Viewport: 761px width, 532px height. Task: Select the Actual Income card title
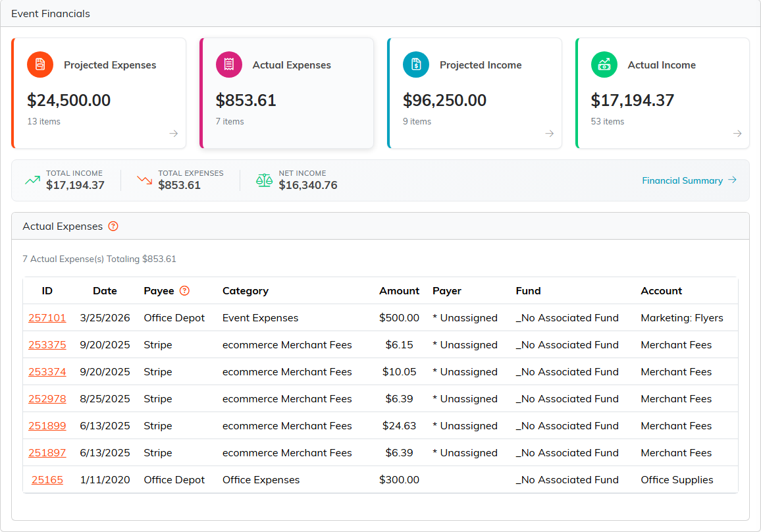coord(662,65)
